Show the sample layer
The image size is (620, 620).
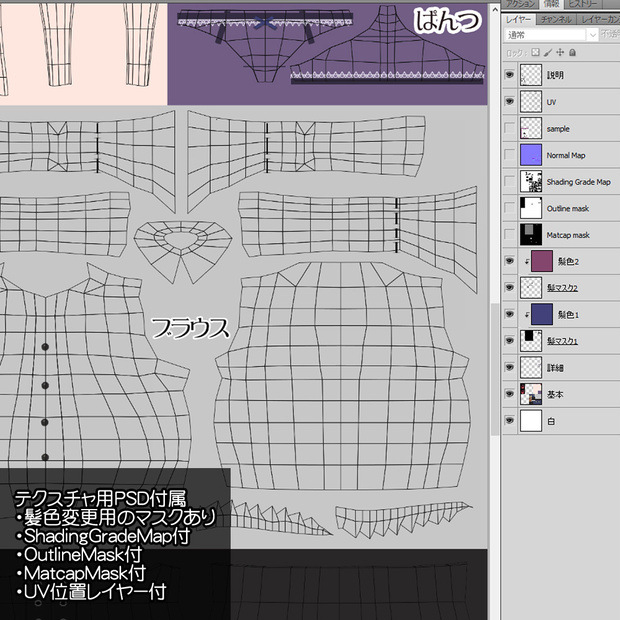tap(510, 129)
